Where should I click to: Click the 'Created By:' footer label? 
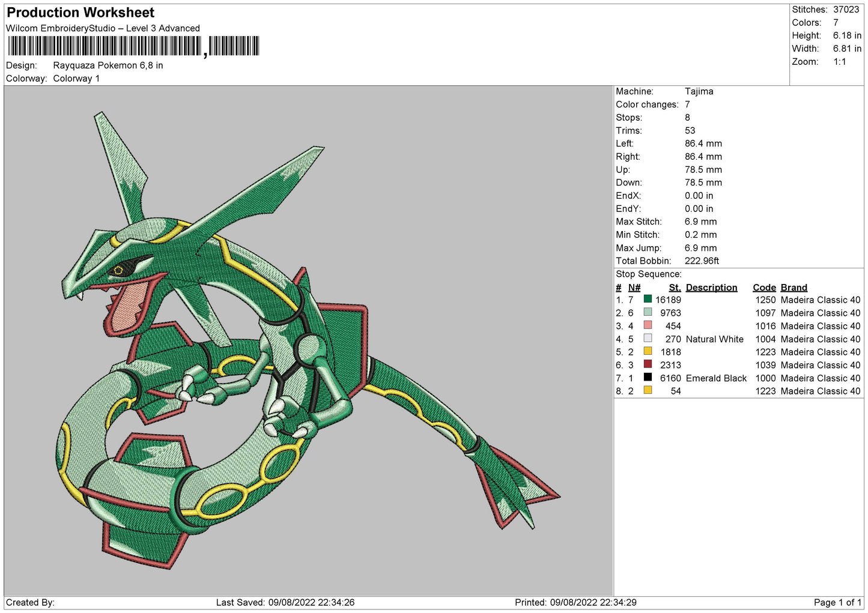point(30,602)
